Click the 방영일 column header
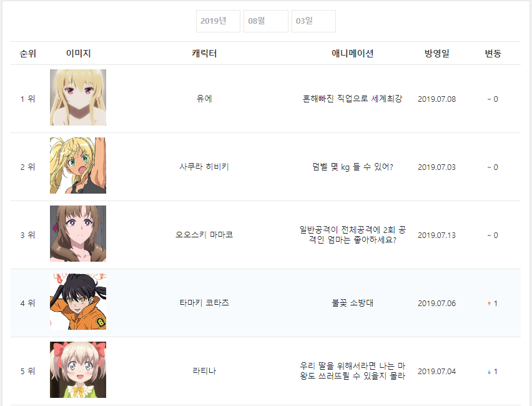The image size is (532, 406). (436, 53)
